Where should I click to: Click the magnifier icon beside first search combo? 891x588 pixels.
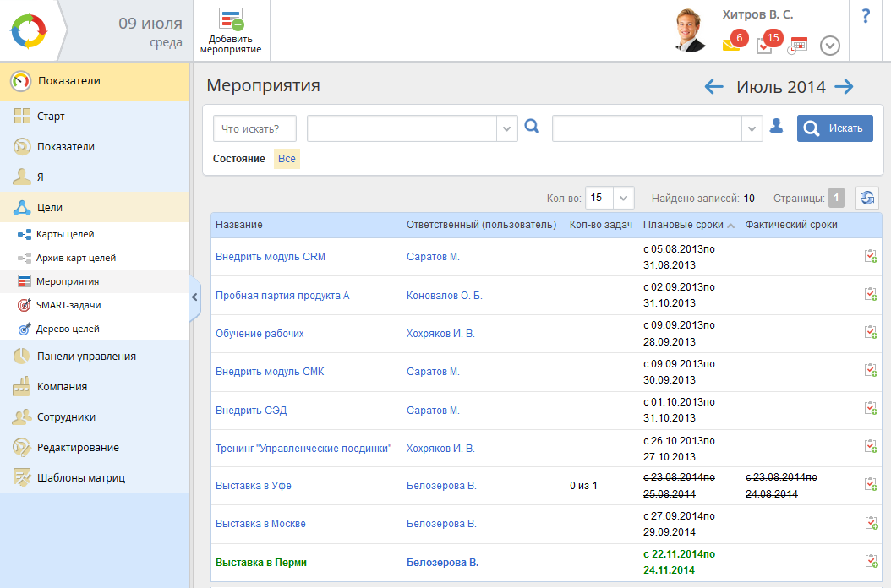point(532,127)
